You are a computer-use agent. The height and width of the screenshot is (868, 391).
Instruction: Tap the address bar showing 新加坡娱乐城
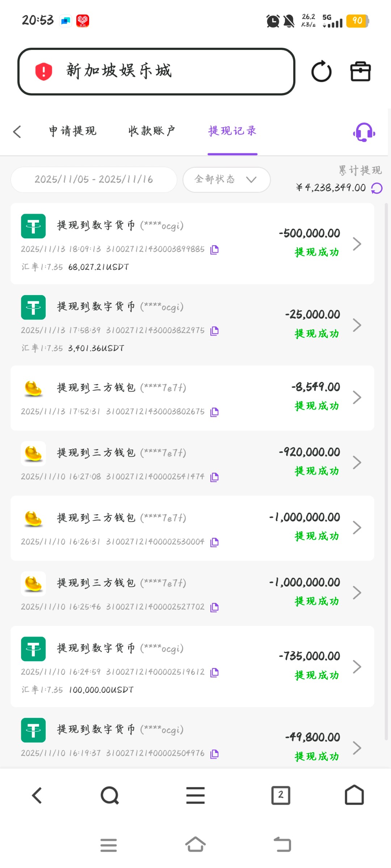(x=156, y=72)
